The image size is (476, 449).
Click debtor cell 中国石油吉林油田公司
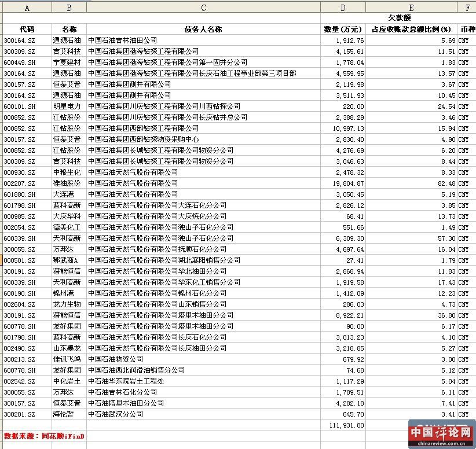203,41
